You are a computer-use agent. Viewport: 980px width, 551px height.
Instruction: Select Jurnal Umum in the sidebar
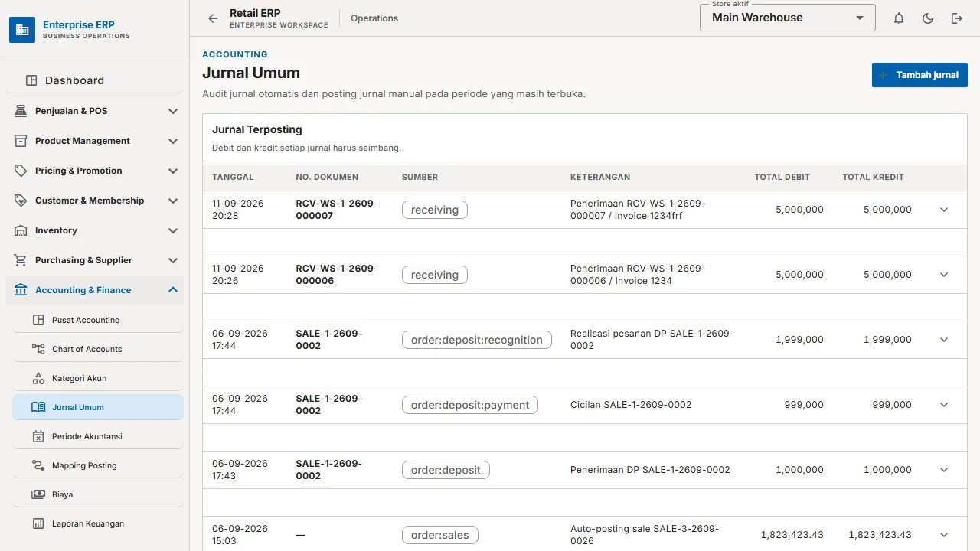tap(98, 407)
